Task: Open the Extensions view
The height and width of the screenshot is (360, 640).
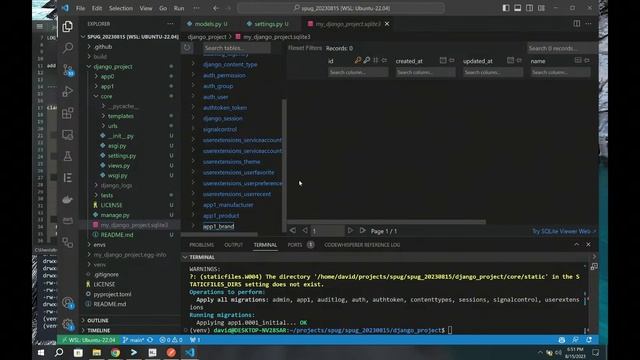Action: pyautogui.click(x=68, y=113)
